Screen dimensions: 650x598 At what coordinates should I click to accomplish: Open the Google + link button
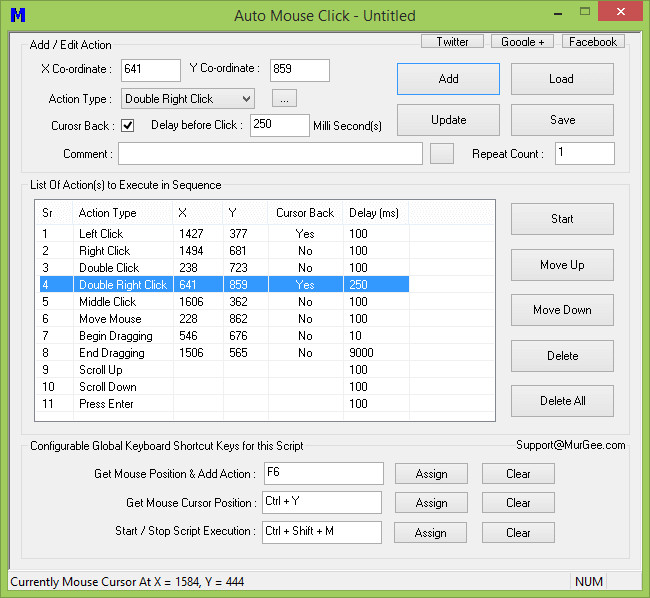tap(523, 42)
